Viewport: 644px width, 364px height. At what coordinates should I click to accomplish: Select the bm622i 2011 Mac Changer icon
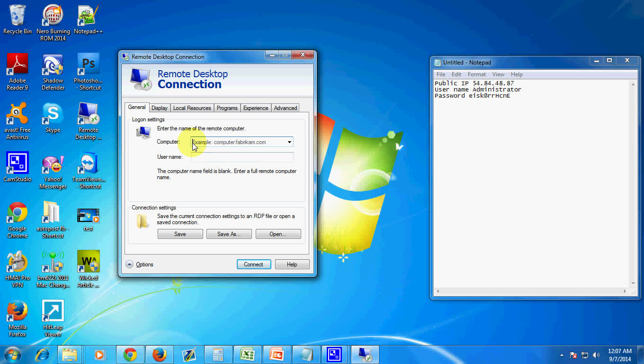53,269
